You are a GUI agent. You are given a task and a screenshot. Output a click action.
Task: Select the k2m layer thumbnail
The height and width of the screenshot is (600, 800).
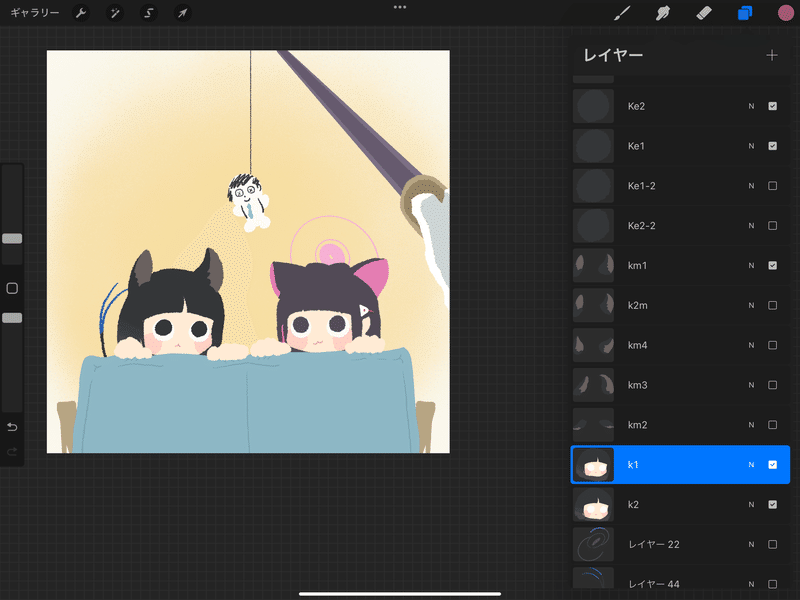point(593,305)
